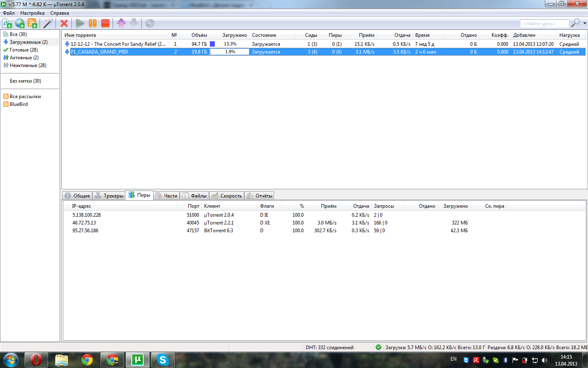Screen dimensions: 588x368
Task: Click the Add RSS Feed toolbar icon
Action: (32, 23)
